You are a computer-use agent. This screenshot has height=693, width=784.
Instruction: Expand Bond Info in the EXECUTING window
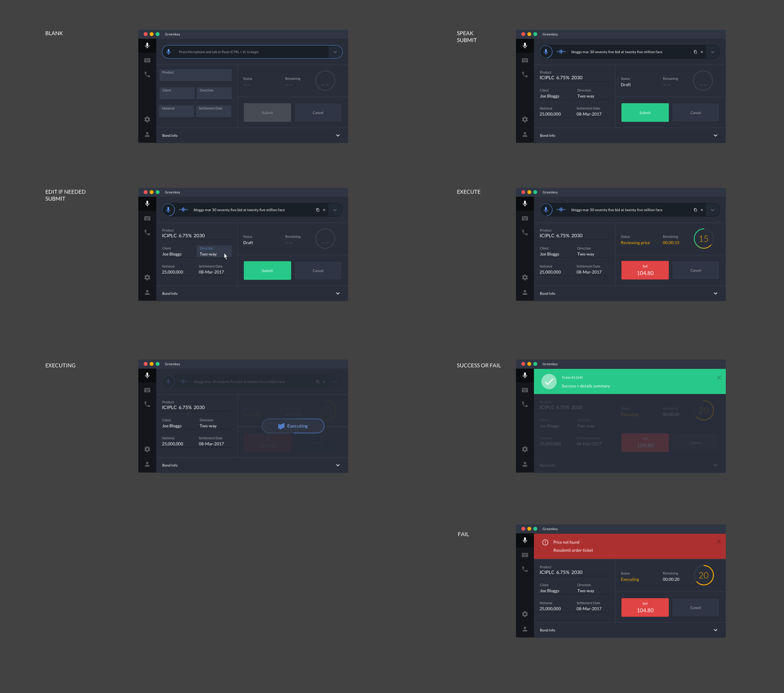point(338,466)
